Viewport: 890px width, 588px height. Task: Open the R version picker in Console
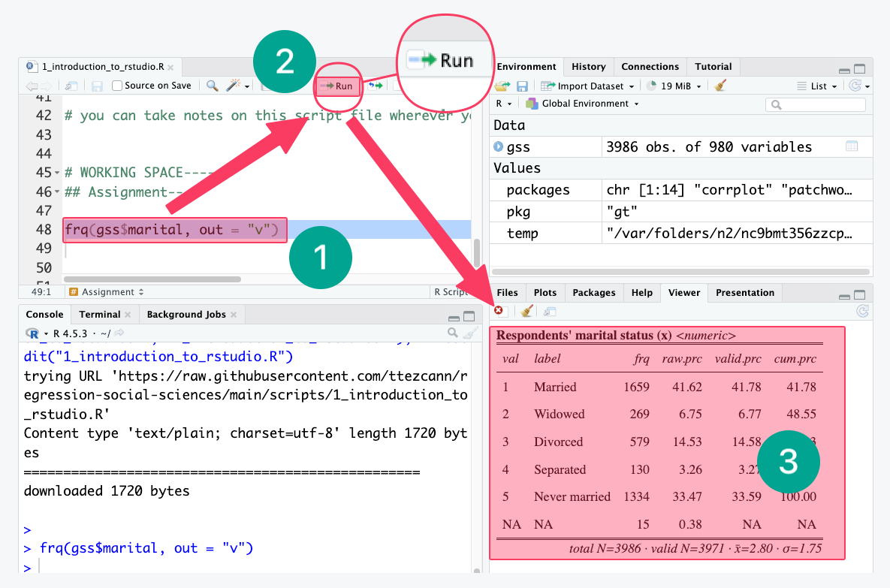coord(38,333)
